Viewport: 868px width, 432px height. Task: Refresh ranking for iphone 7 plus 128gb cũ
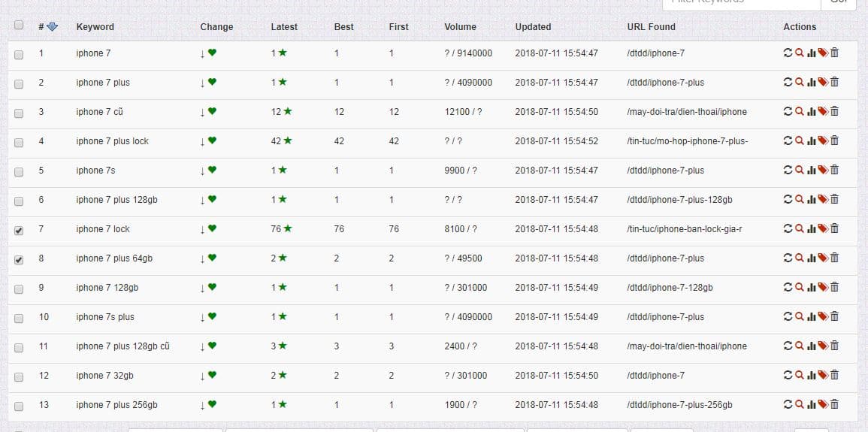coord(788,346)
